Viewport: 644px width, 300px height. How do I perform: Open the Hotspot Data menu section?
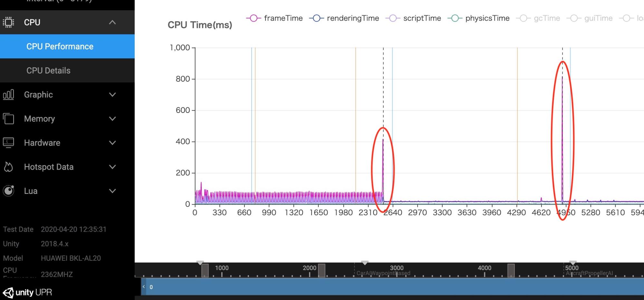pos(67,167)
